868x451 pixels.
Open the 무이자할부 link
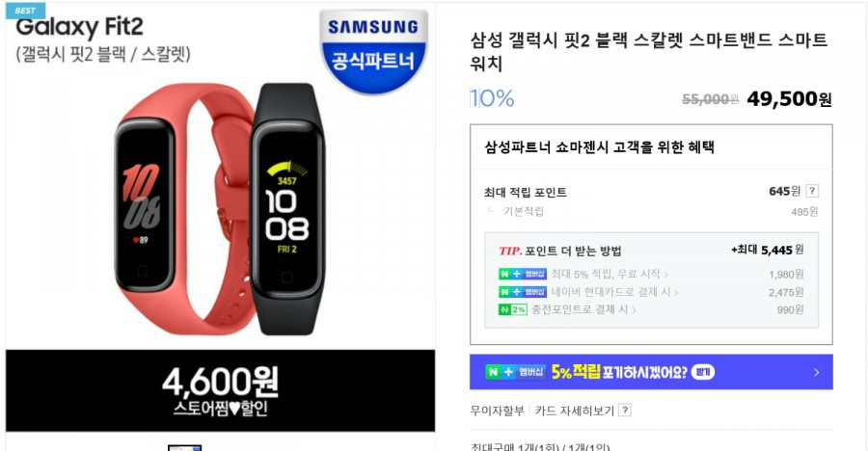point(497,411)
